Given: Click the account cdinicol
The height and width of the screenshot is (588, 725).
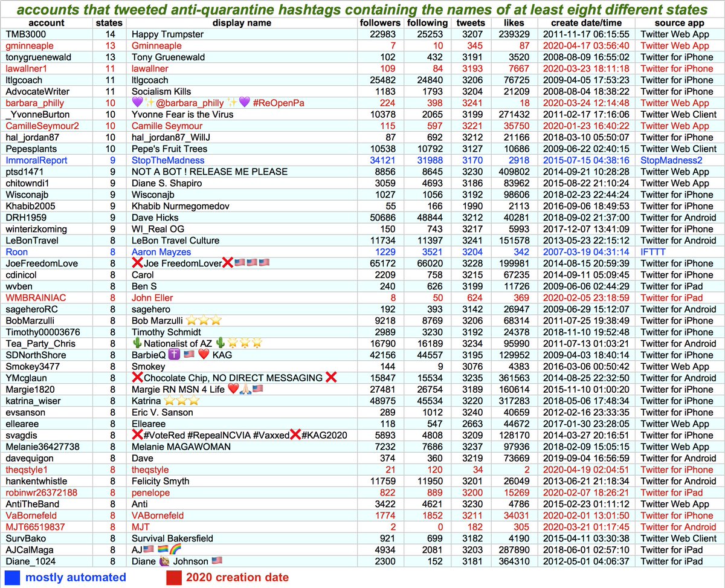Looking at the screenshot, I should [22, 275].
